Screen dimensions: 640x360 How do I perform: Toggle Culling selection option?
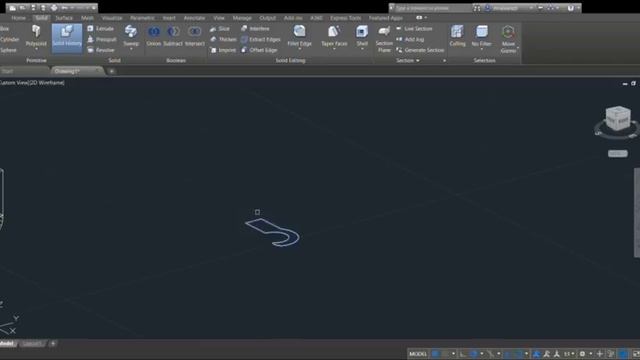coord(457,36)
